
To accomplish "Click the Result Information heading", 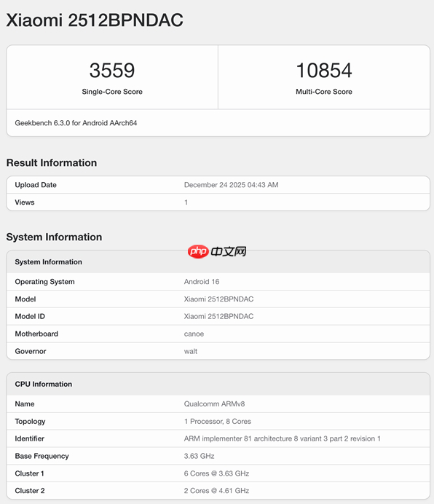I will (x=52, y=162).
